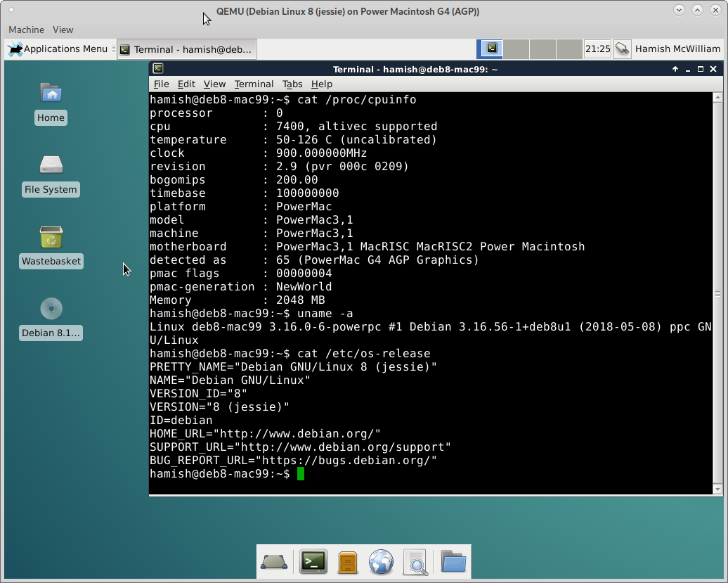
Task: Click the Xfce mouse logo in the panel
Action: pos(15,49)
